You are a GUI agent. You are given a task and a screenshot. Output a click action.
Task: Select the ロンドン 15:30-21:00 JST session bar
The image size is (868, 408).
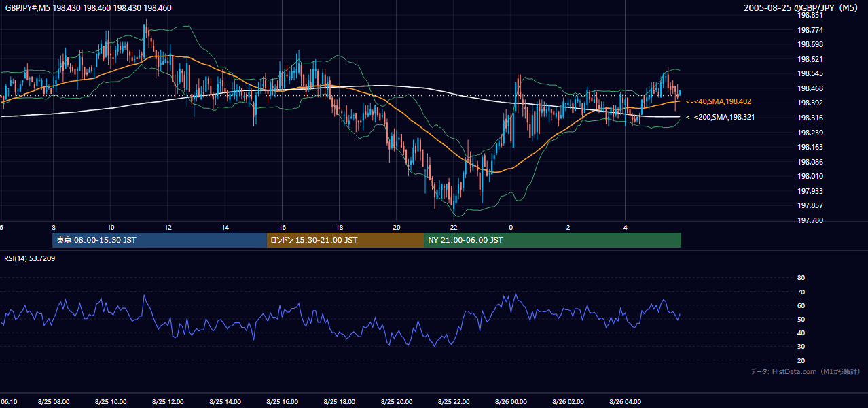(x=345, y=240)
